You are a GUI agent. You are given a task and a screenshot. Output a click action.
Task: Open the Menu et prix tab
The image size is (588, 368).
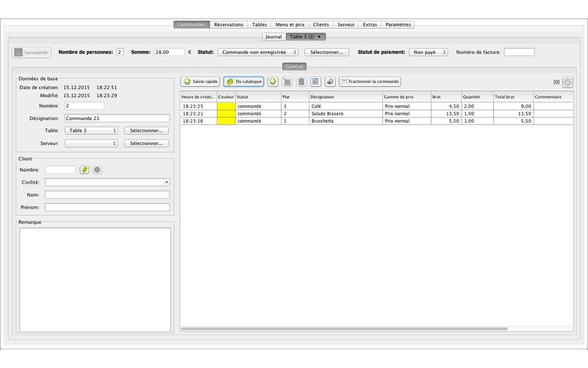290,24
